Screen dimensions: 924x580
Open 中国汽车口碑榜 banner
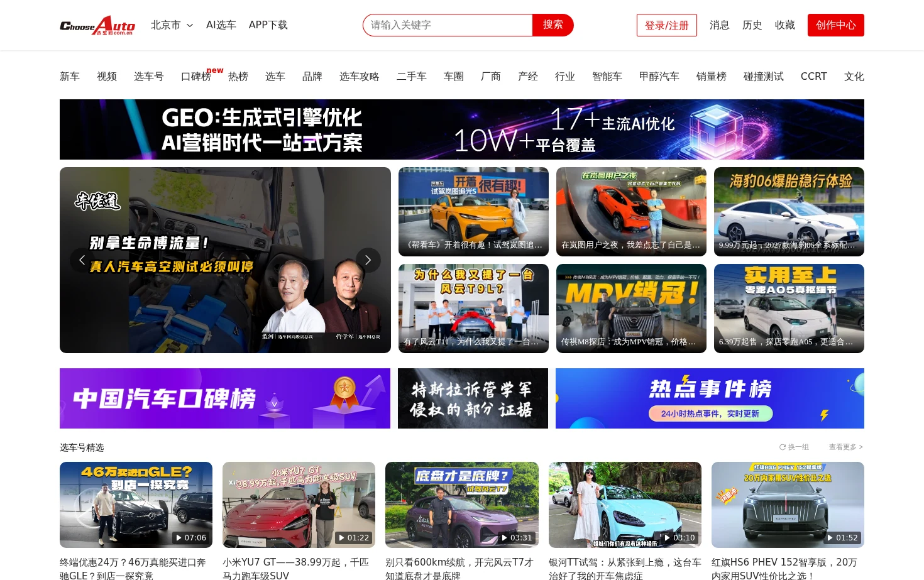click(225, 398)
